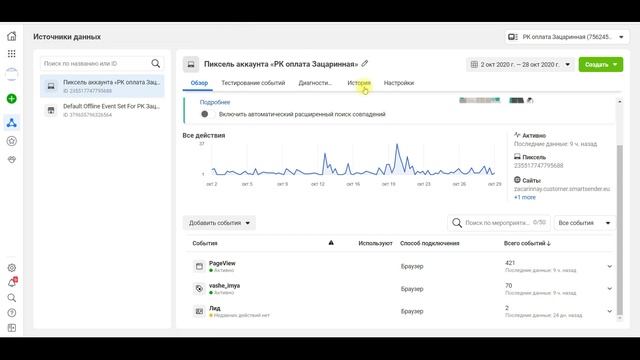Switch to the Обзор tab
The height and width of the screenshot is (360, 640).
pyautogui.click(x=199, y=83)
